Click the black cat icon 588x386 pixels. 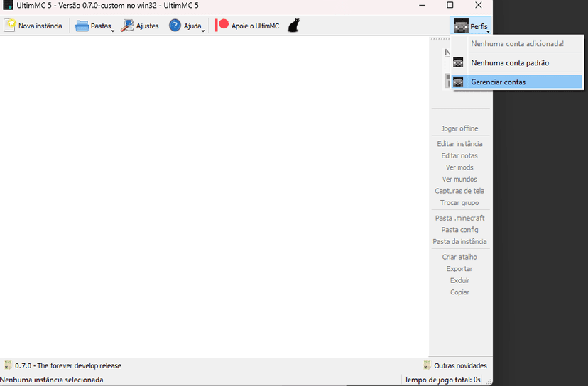pos(293,26)
